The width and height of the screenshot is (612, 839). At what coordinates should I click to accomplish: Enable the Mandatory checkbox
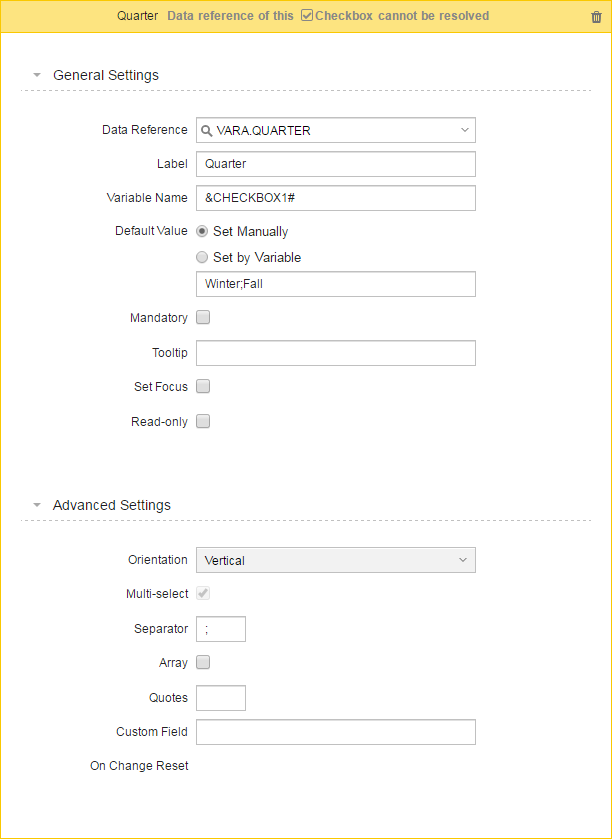point(203,318)
